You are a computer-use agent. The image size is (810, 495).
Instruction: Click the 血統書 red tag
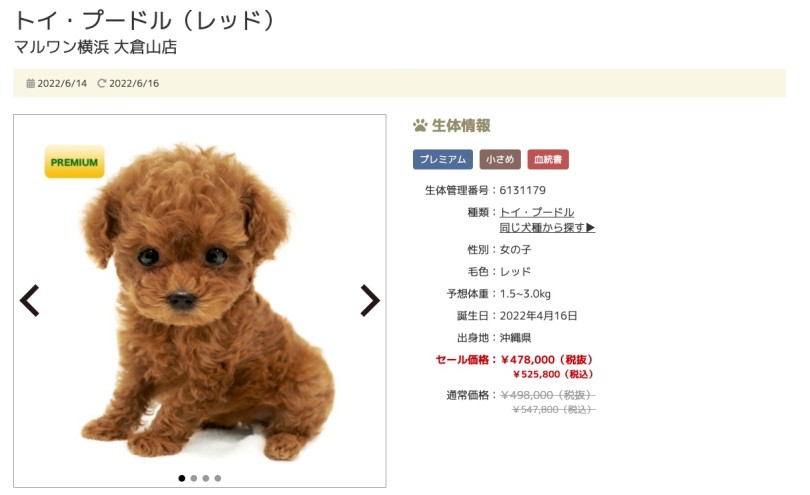point(548,159)
